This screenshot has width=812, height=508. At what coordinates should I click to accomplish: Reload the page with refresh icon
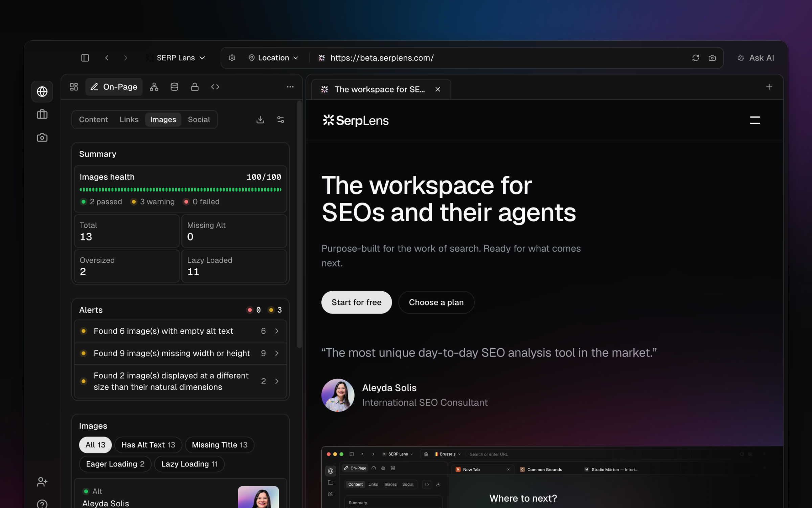[696, 58]
